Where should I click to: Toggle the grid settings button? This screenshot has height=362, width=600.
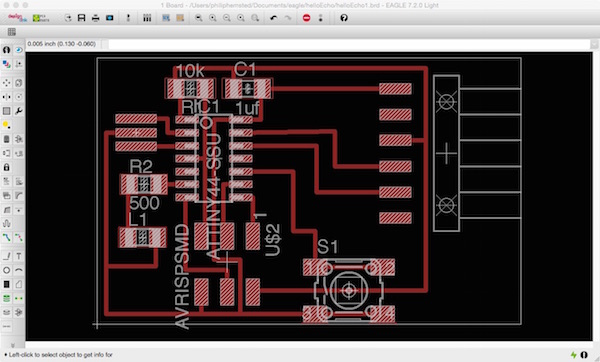[x=12, y=32]
